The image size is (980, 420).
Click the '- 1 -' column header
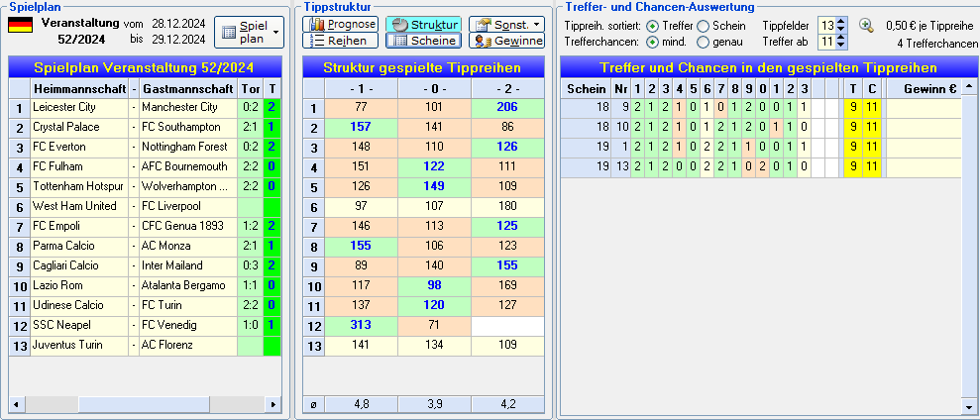(x=361, y=89)
